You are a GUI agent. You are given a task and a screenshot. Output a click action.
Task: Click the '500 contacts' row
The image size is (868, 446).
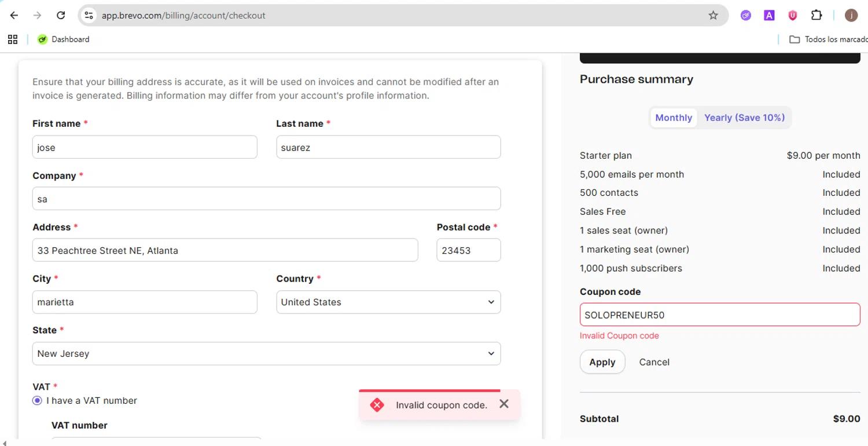(720, 193)
